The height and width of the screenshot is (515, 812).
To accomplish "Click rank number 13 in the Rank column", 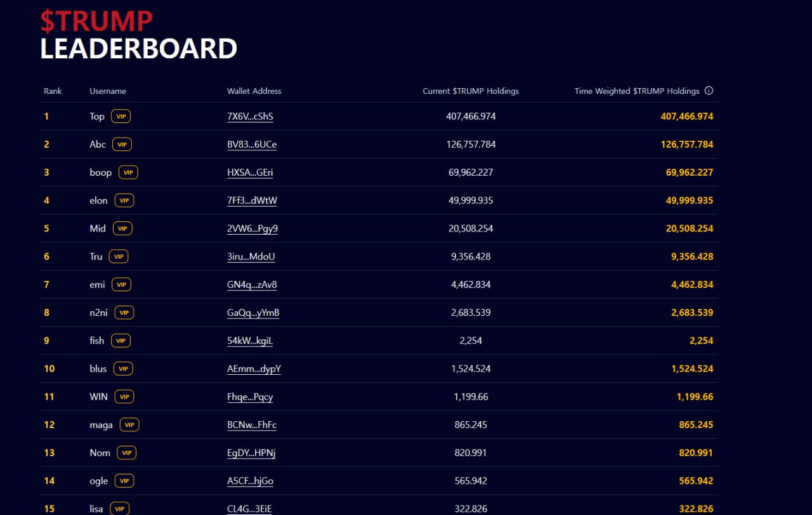I will (x=49, y=453).
